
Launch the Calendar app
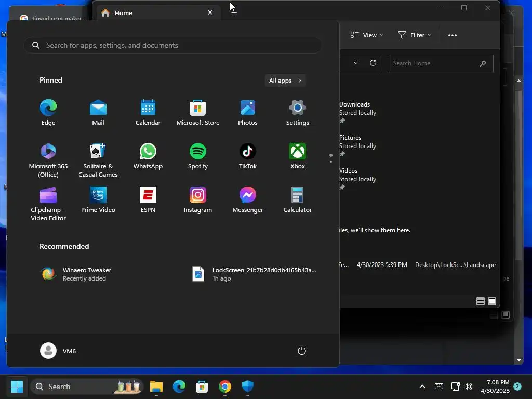point(148,113)
